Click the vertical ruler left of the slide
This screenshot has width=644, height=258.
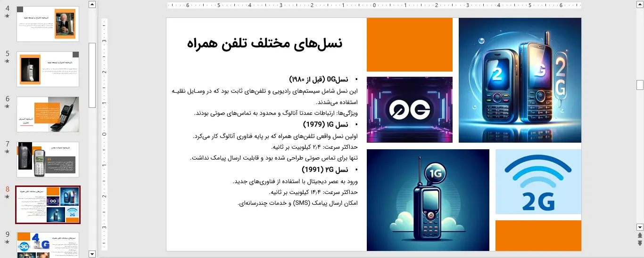pyautogui.click(x=105, y=134)
